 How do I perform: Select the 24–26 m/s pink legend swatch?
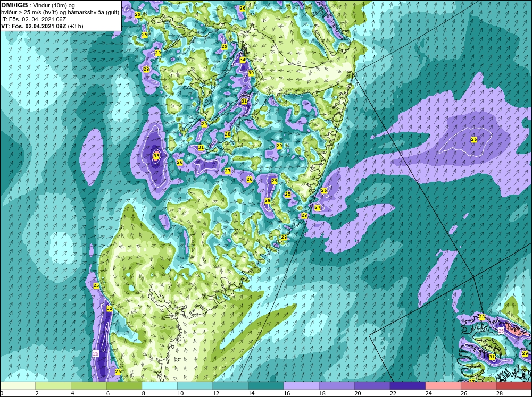tap(443, 386)
